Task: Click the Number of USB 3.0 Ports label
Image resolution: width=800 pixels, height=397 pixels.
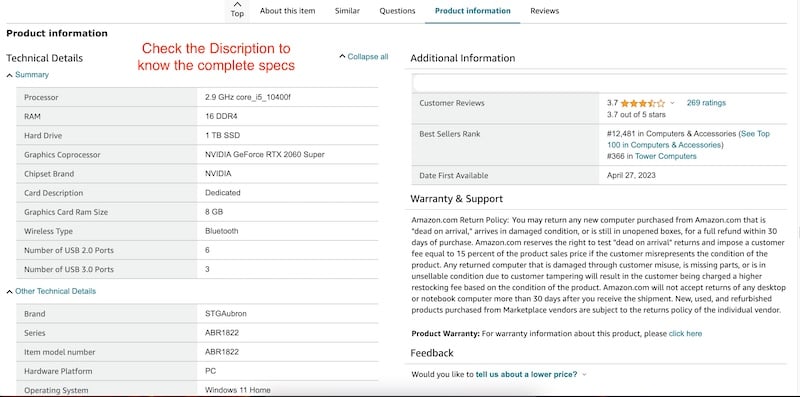Action: (69, 269)
